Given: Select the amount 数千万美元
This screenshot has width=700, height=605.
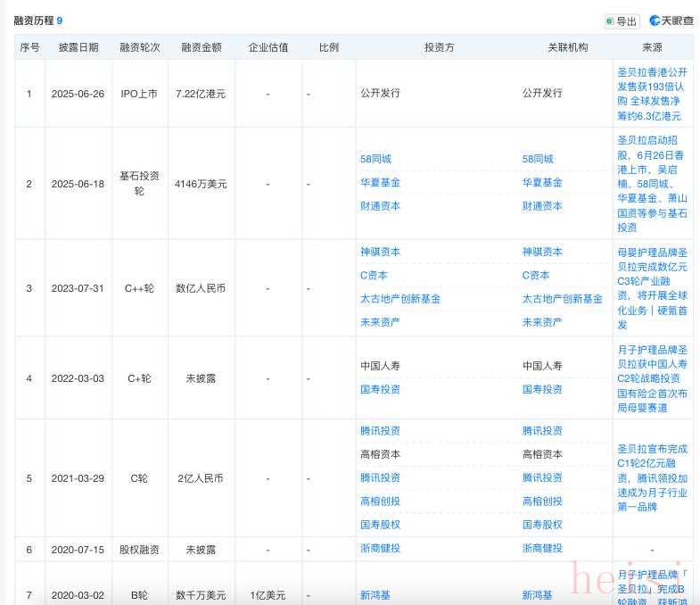Looking at the screenshot, I should coord(201,595).
